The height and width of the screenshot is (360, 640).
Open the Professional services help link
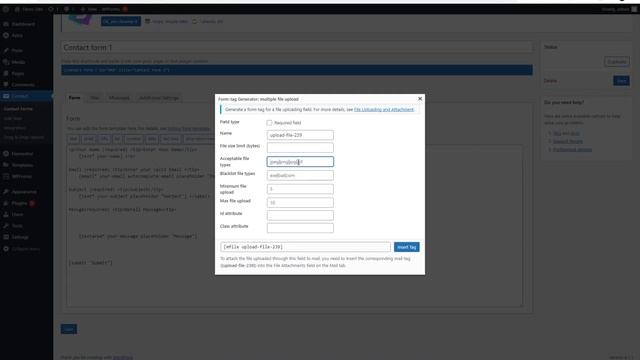tap(572, 149)
